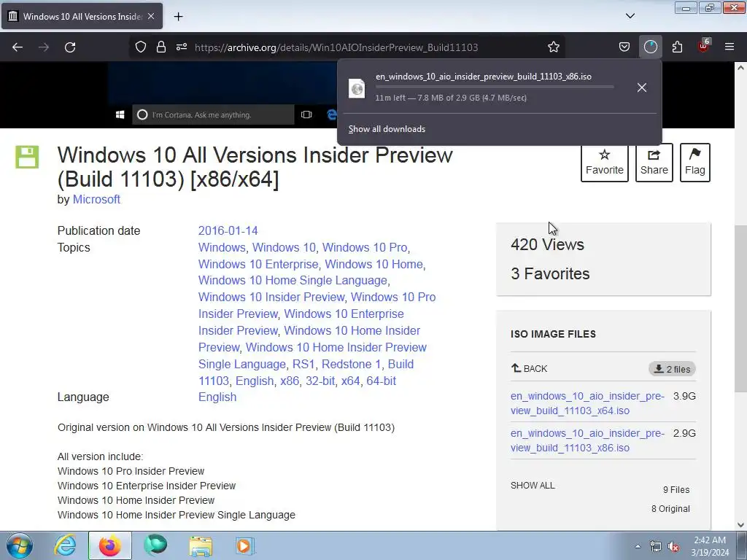747x560 pixels.
Task: Click BACK in ISO image files
Action: click(530, 368)
